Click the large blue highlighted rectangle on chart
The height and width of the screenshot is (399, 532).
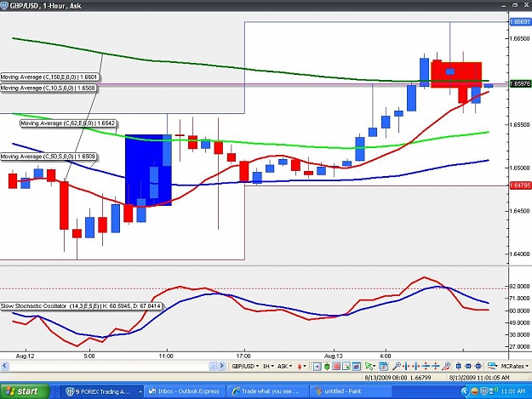pos(148,170)
